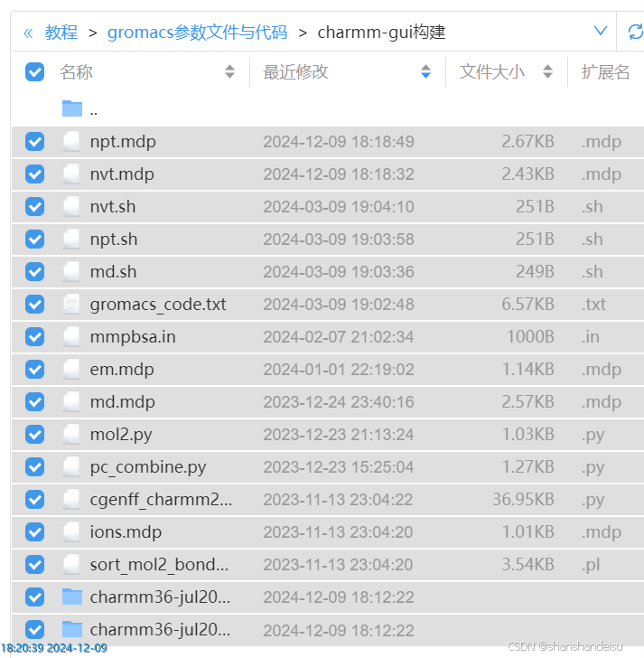The height and width of the screenshot is (658, 644).
Task: Click the text file icon of gromacs_code.txt
Action: coord(71,305)
